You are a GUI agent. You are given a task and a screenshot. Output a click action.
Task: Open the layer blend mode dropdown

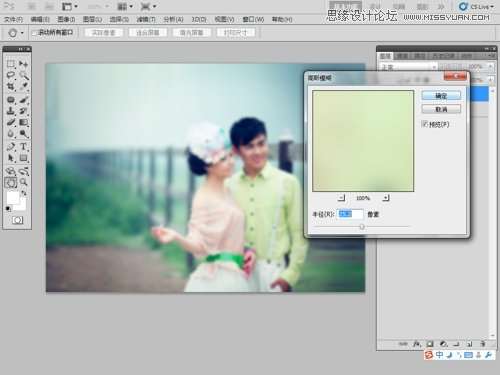[408, 67]
